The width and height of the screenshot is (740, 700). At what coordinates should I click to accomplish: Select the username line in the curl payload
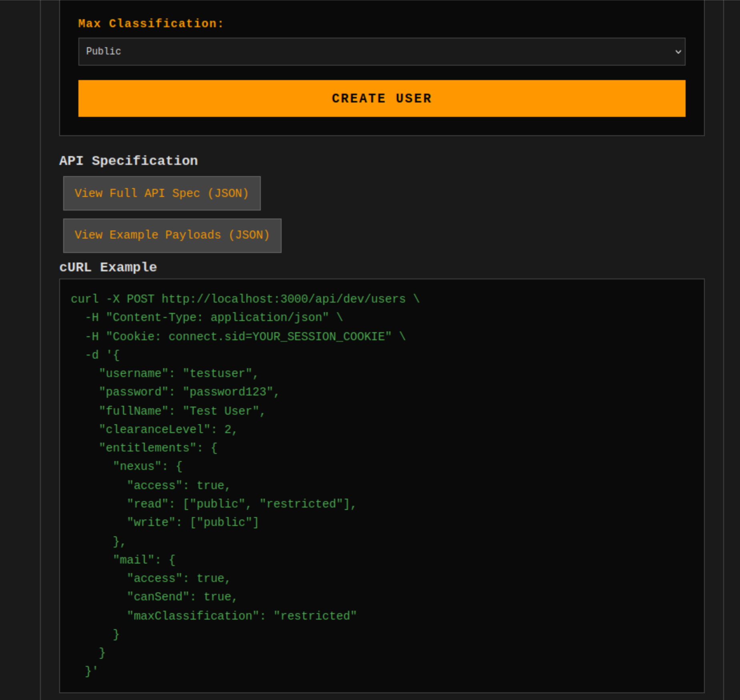(x=178, y=373)
